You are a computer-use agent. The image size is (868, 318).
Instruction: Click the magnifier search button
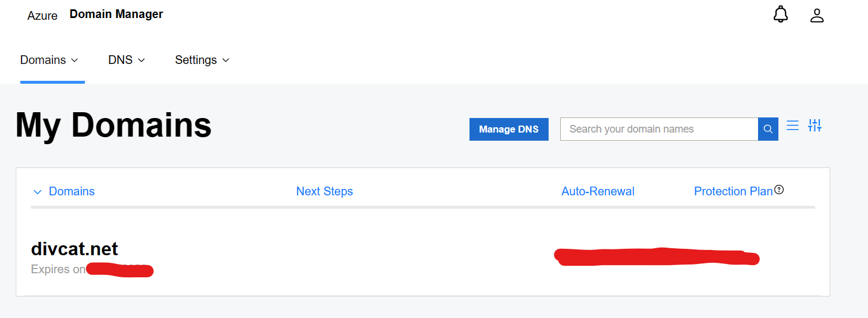coord(768,129)
